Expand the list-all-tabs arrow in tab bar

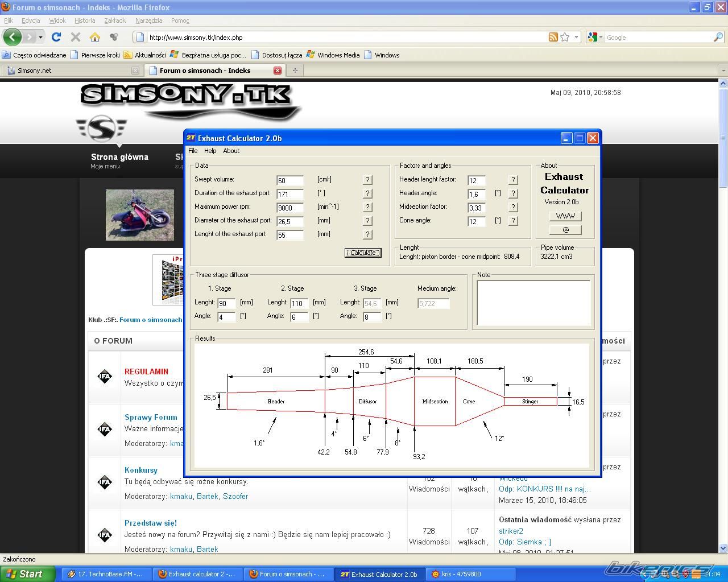(x=723, y=71)
